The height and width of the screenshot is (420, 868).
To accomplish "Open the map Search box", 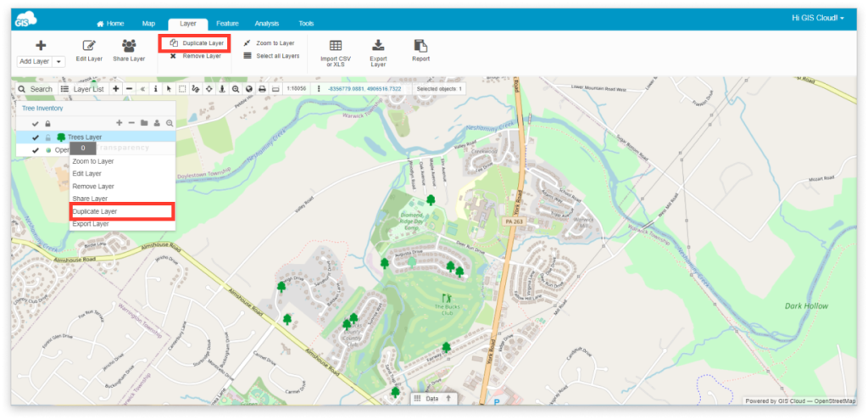I will click(x=35, y=88).
